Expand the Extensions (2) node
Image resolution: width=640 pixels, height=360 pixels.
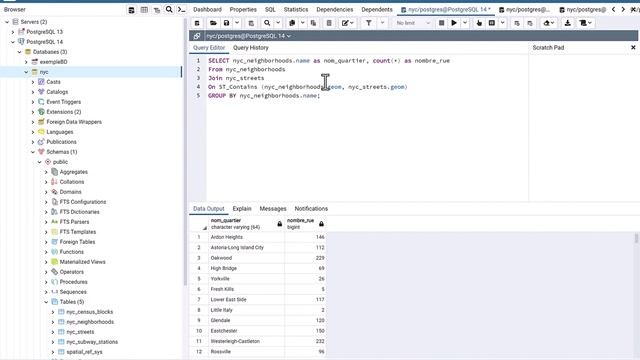coord(33,112)
